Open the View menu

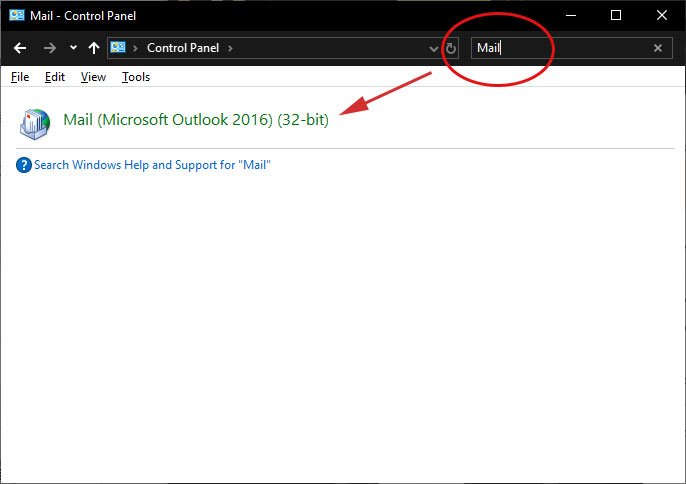click(93, 77)
